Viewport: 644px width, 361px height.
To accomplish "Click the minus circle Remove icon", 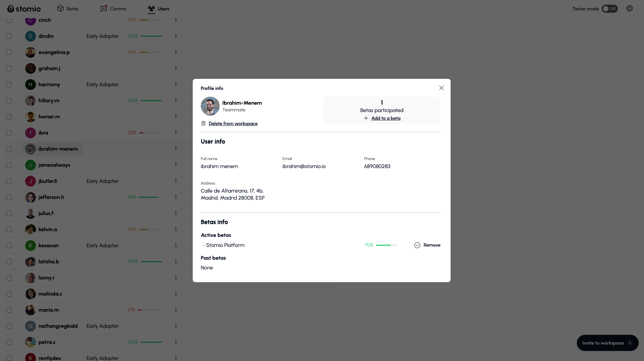I will [417, 245].
